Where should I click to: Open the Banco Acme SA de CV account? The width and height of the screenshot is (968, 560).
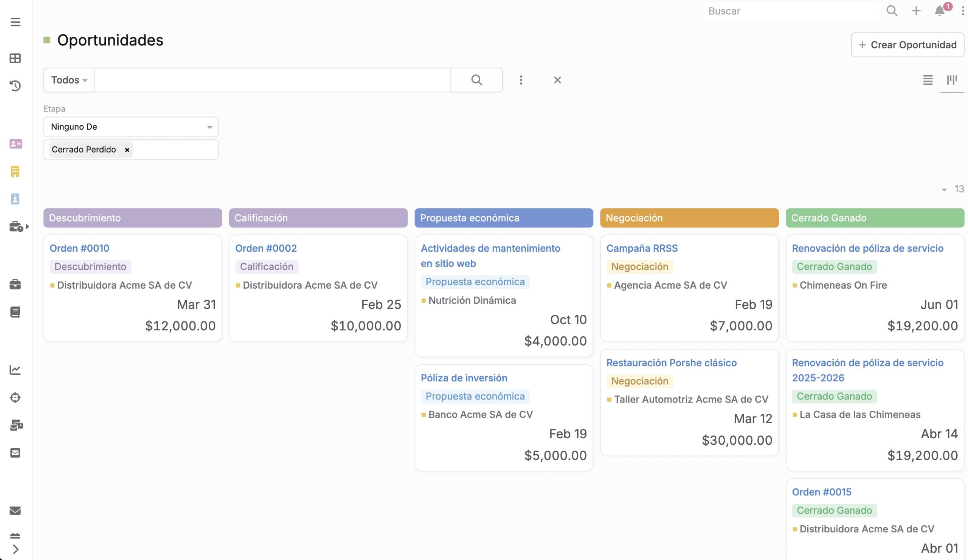pyautogui.click(x=480, y=415)
